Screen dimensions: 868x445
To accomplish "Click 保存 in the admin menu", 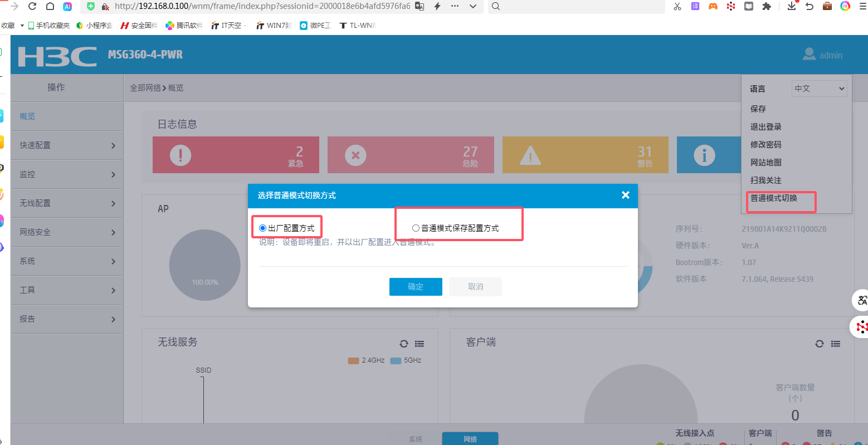I will 758,109.
